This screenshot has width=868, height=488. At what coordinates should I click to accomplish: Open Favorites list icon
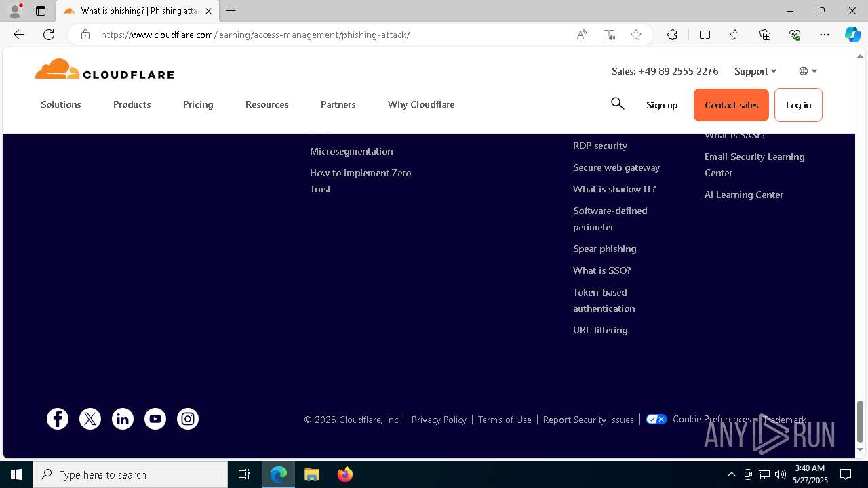[x=735, y=35]
